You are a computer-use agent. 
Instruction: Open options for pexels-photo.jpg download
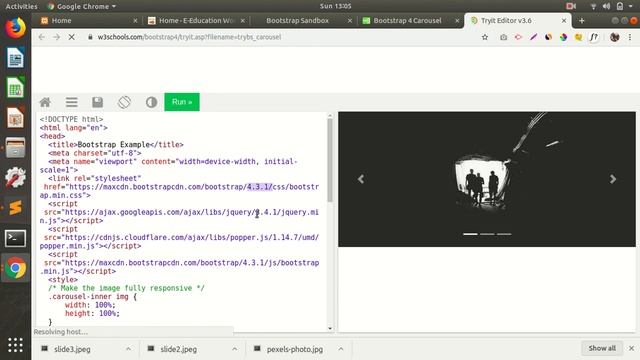coord(340,349)
